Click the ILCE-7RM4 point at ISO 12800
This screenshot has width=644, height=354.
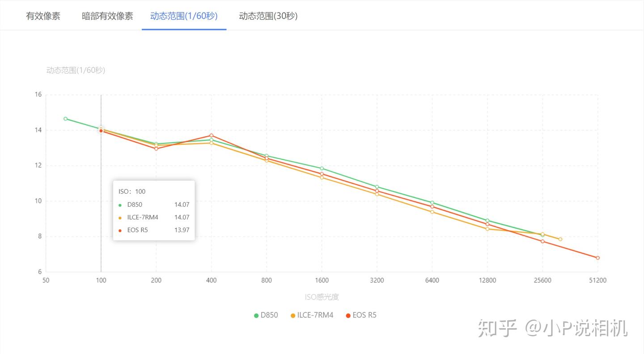tap(487, 229)
